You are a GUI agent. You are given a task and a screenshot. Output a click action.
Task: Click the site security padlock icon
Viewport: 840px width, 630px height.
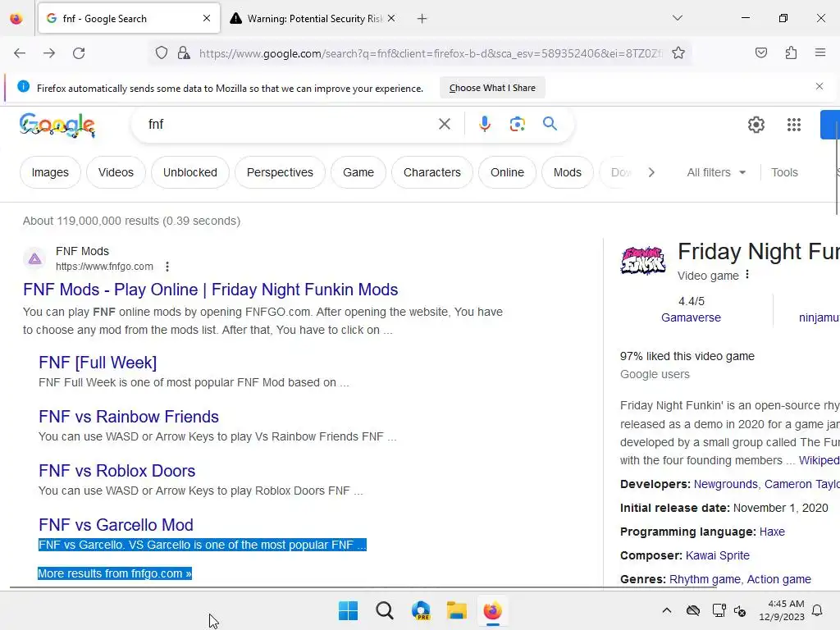point(184,53)
